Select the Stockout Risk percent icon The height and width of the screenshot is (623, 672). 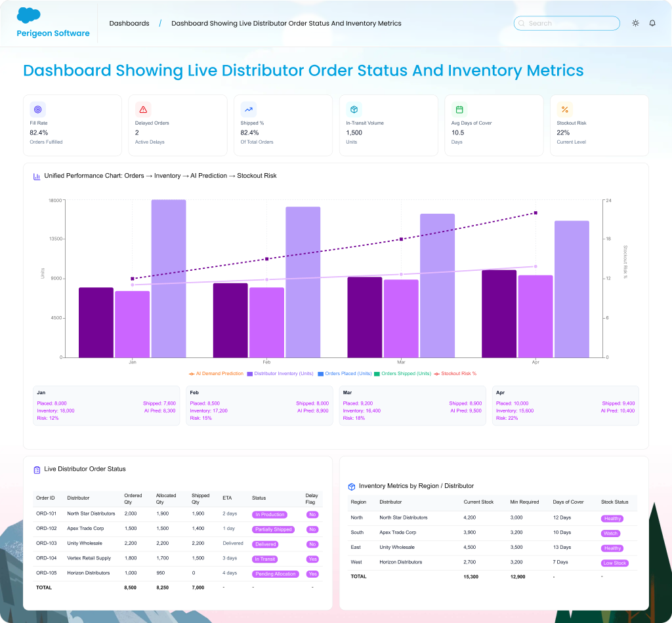click(564, 110)
